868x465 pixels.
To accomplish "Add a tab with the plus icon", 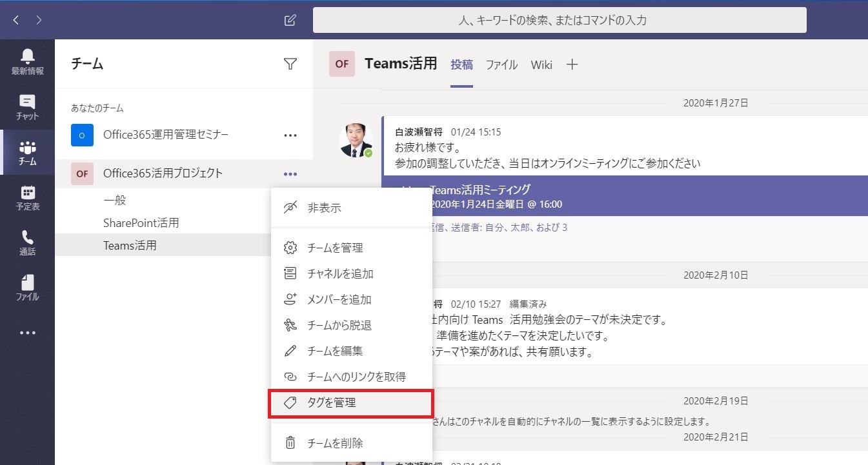I will tap(572, 64).
